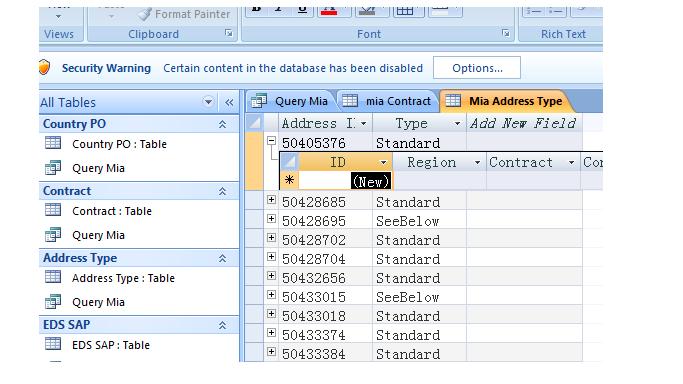Click the red font color swatch

point(329,10)
